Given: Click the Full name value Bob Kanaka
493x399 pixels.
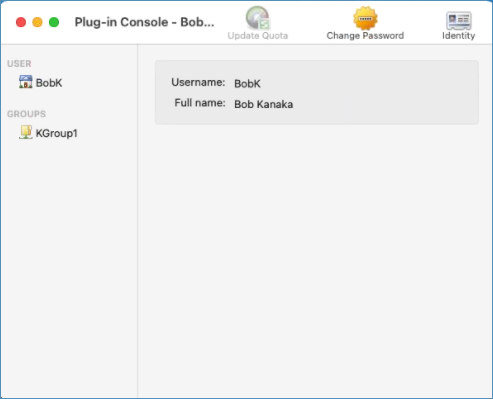Looking at the screenshot, I should tap(264, 104).
